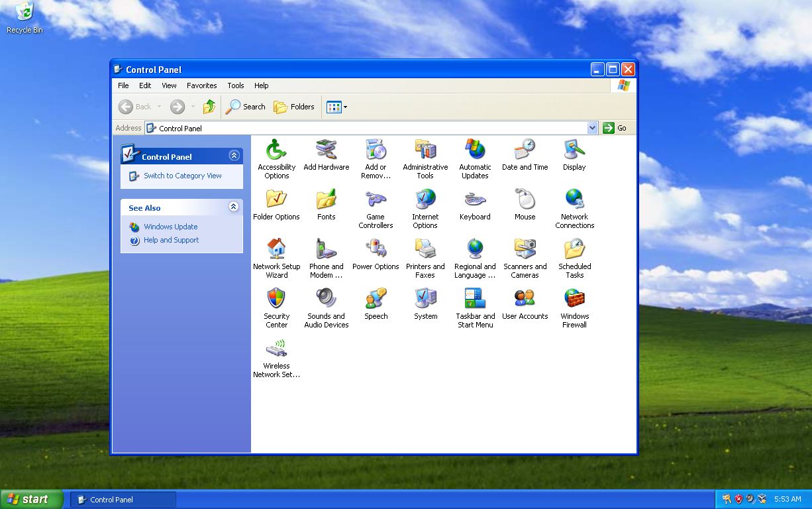Click the Windows Update link

[x=170, y=227]
